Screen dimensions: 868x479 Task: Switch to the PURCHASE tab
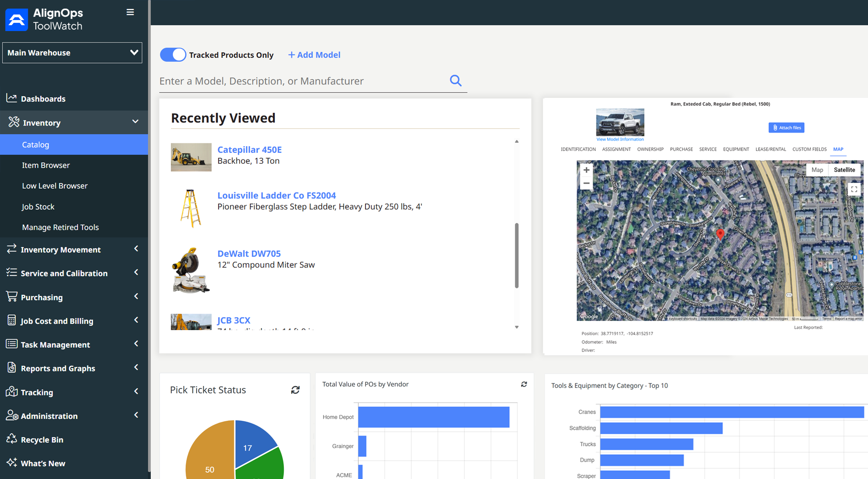tap(681, 149)
